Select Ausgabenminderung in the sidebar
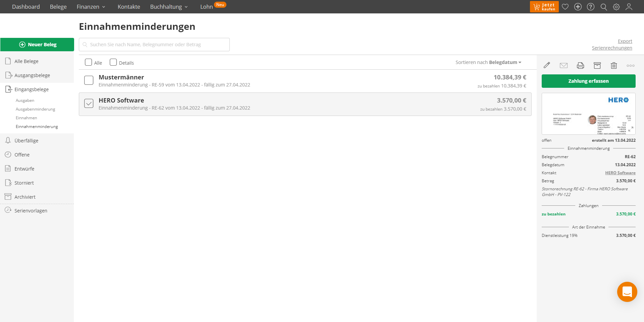The width and height of the screenshot is (644, 322). pos(35,109)
